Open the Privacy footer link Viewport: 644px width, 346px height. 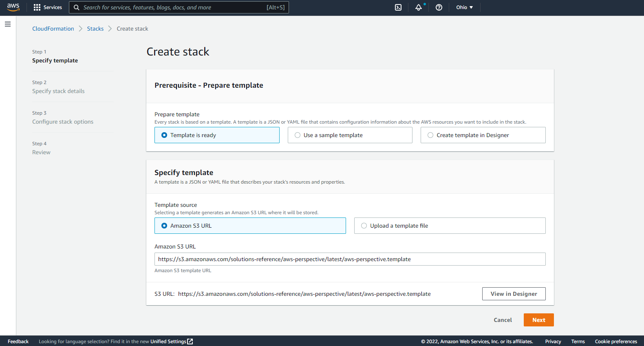pyautogui.click(x=553, y=342)
